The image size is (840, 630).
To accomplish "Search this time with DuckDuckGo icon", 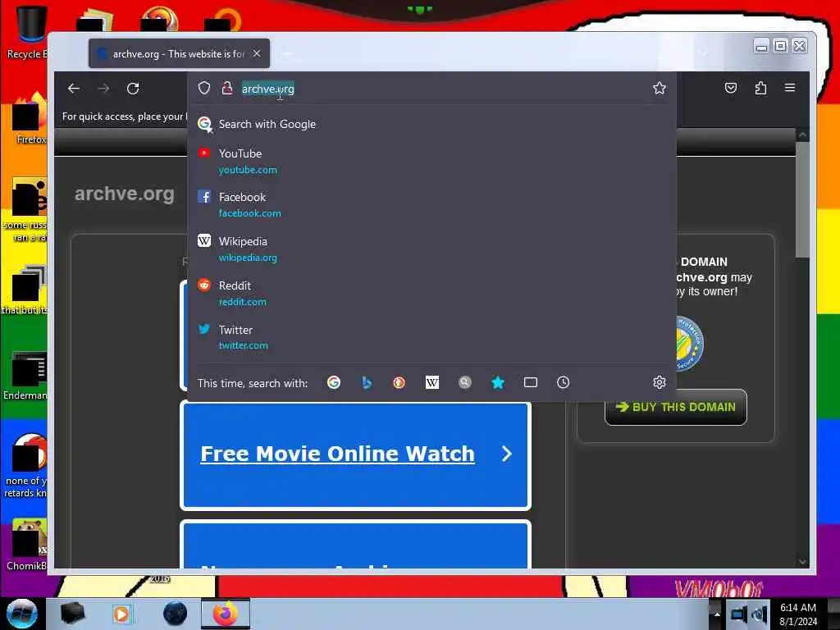I will click(399, 382).
